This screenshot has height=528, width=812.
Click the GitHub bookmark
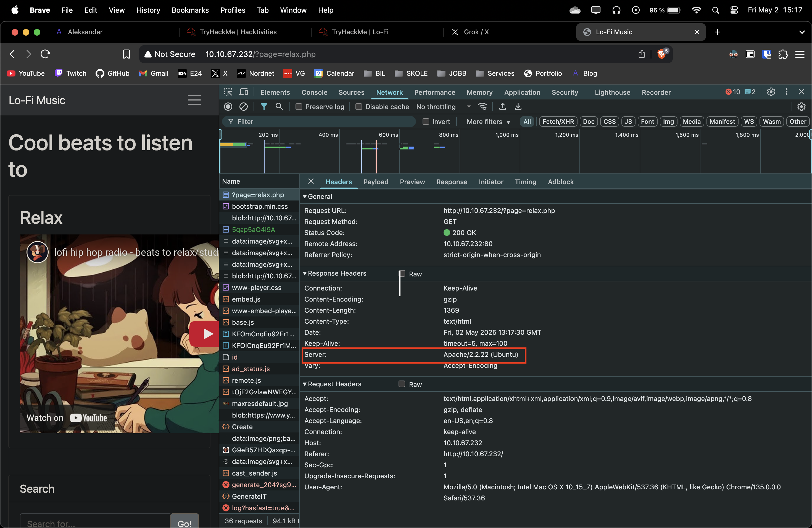[x=113, y=73]
